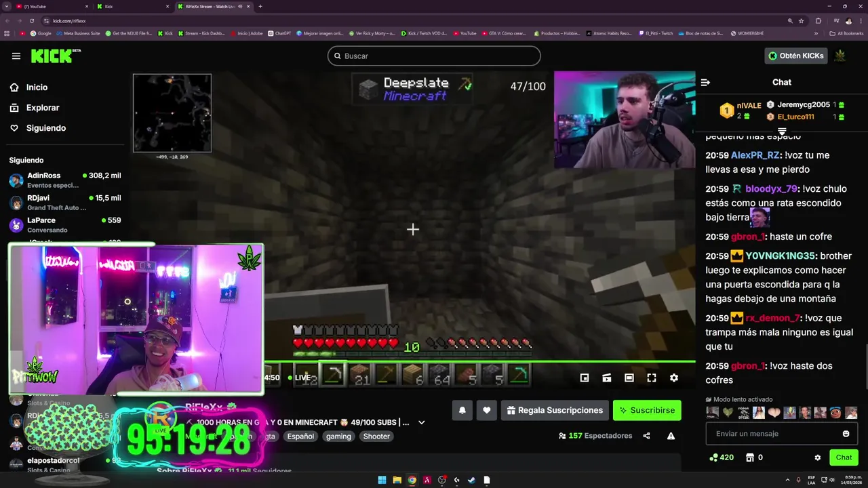This screenshot has width=868, height=488.
Task: Open Y0VNGK1NG35 username in chat
Action: (x=781, y=256)
